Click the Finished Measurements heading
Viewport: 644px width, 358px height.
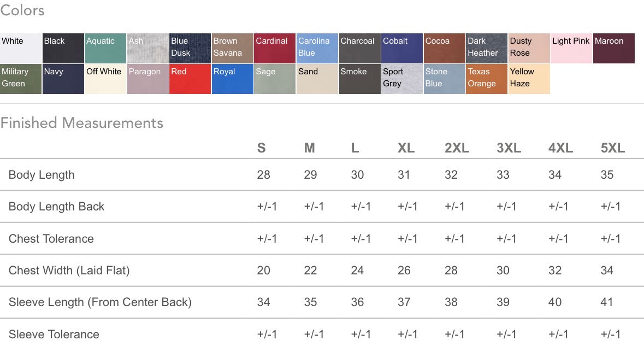[x=82, y=123]
